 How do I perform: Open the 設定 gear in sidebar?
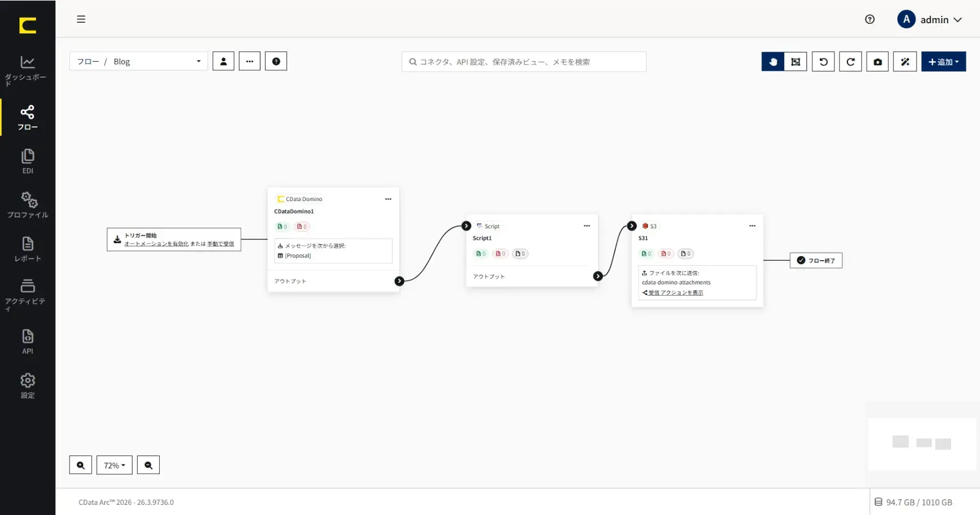pyautogui.click(x=27, y=386)
